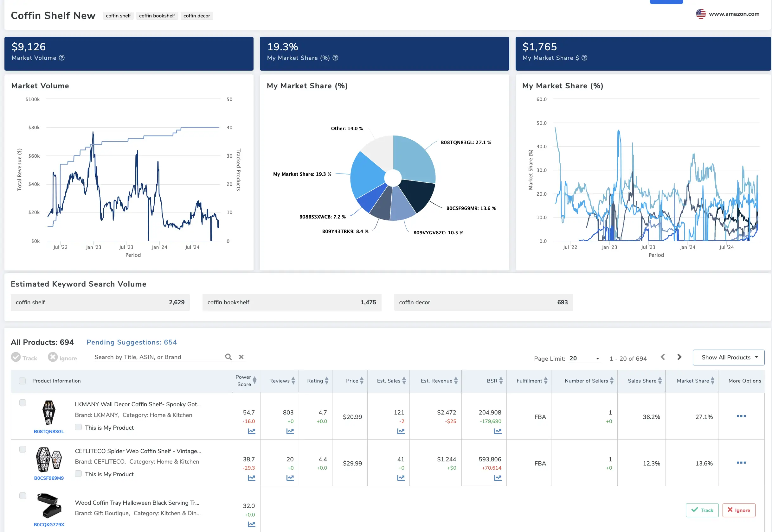Go to previous page of products
This screenshot has height=532, width=772.
pyautogui.click(x=663, y=357)
